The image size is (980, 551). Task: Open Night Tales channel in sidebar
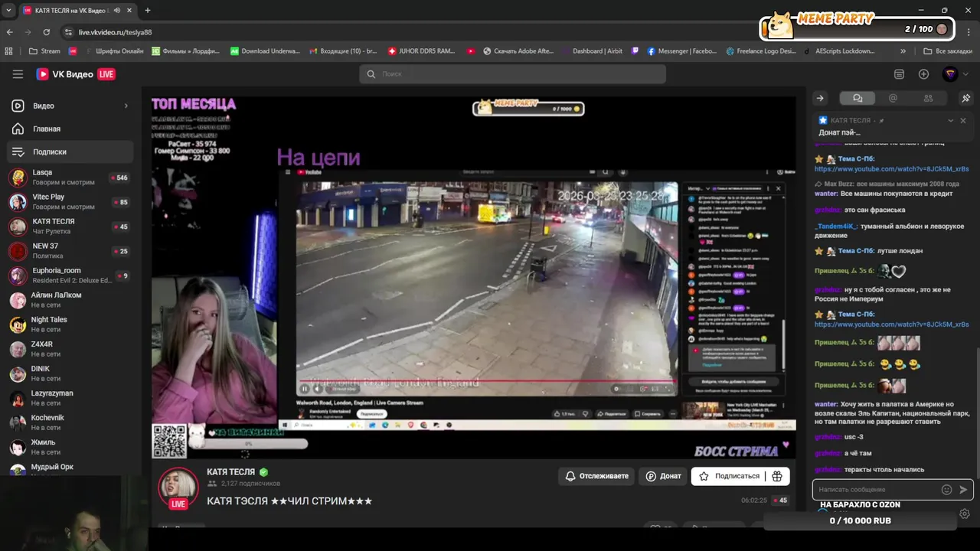[x=70, y=324]
